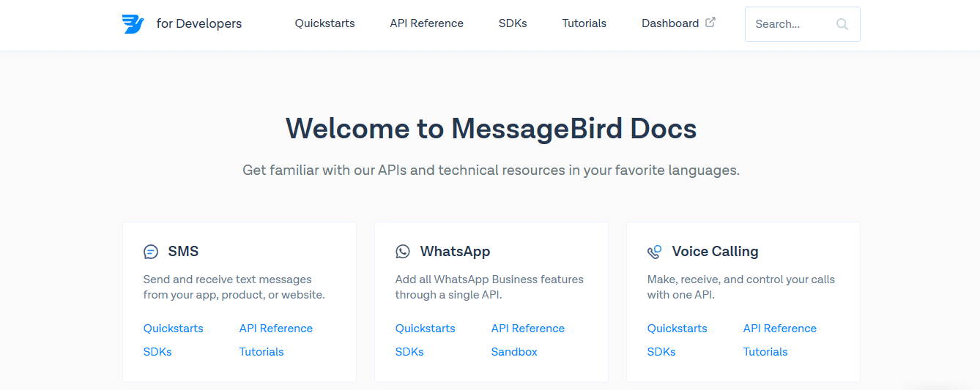Image resolution: width=980 pixels, height=390 pixels.
Task: Click the 'for Developers' header text
Action: (x=199, y=23)
